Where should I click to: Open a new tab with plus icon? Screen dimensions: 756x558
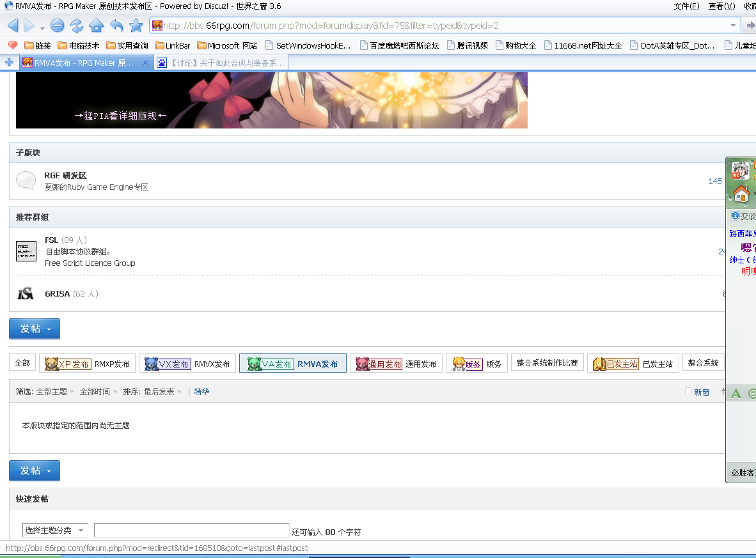click(9, 63)
